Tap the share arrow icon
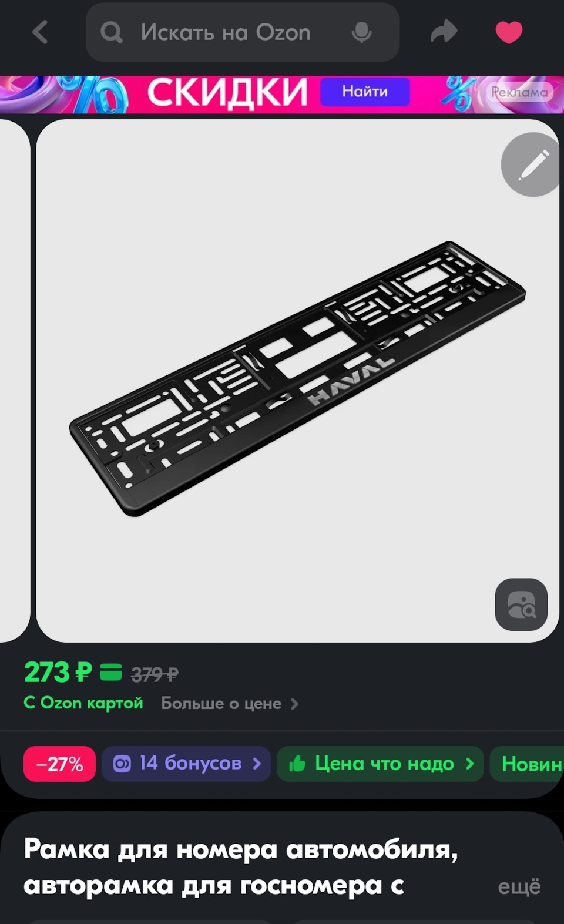The width and height of the screenshot is (564, 924). 444,32
